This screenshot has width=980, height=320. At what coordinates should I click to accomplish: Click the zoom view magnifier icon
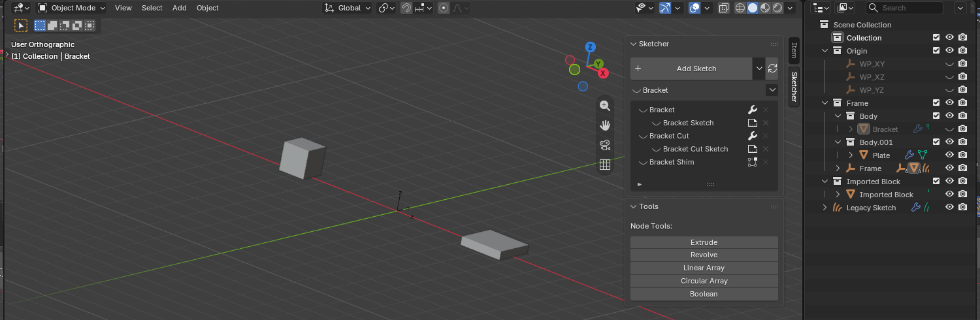(x=605, y=106)
